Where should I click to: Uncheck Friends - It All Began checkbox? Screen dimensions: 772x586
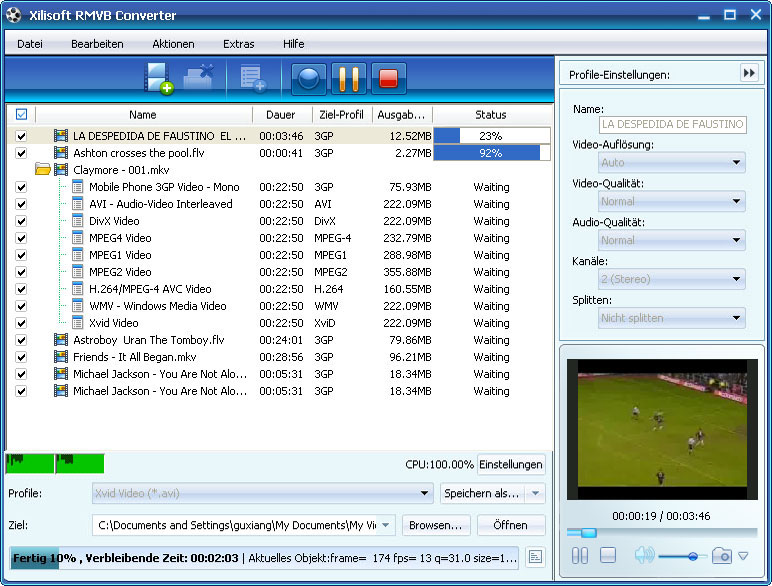[21, 357]
